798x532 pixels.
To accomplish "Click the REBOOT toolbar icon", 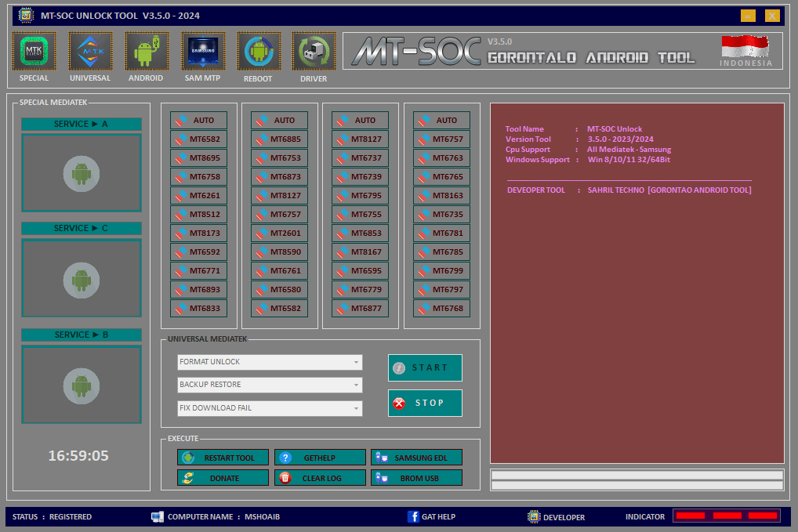I will tap(259, 49).
